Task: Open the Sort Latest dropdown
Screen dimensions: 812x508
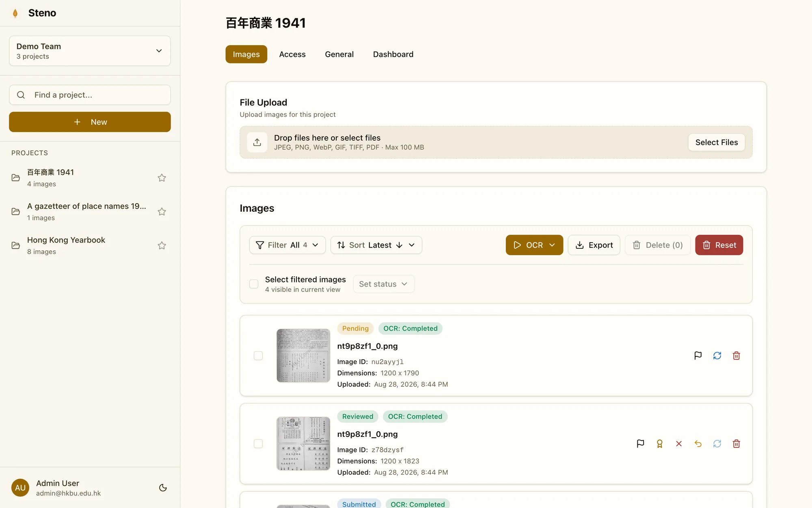Action: (x=376, y=245)
